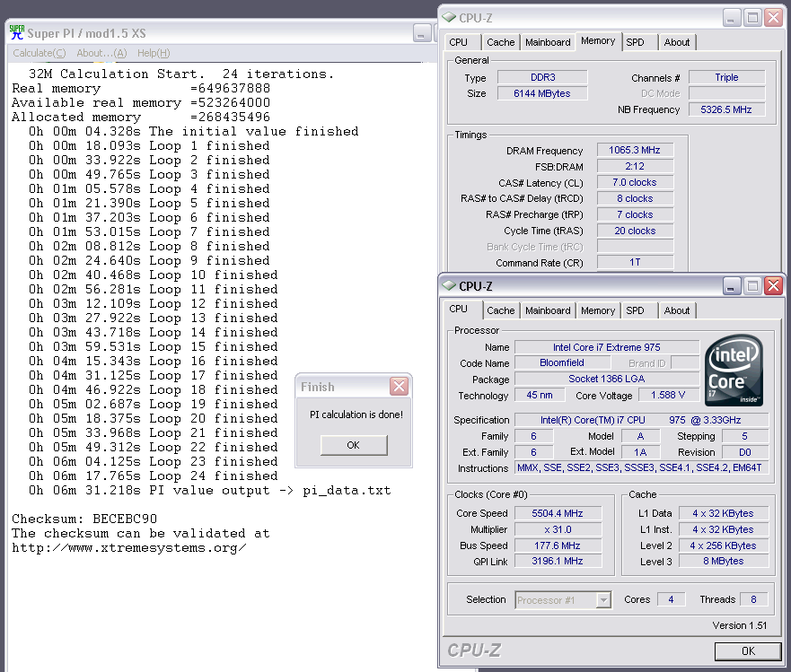Click the CPU-Z icon in the front CPU window title bar
Image resolution: width=791 pixels, height=672 pixels.
tap(448, 286)
